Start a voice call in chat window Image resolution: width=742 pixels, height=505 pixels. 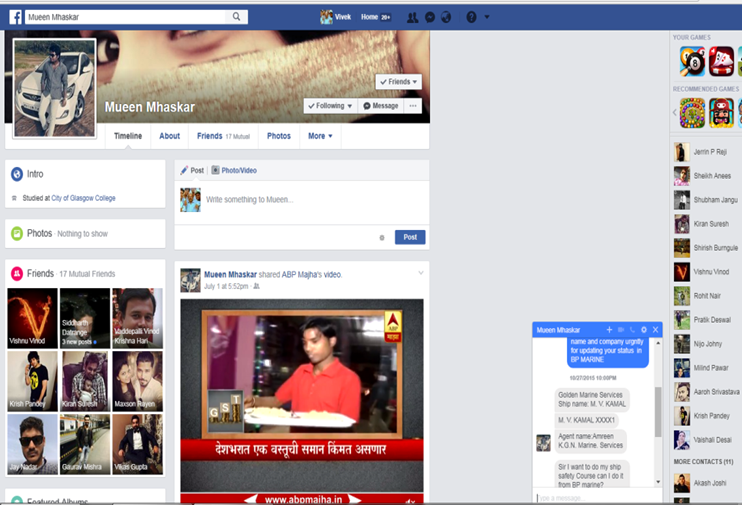coord(632,329)
